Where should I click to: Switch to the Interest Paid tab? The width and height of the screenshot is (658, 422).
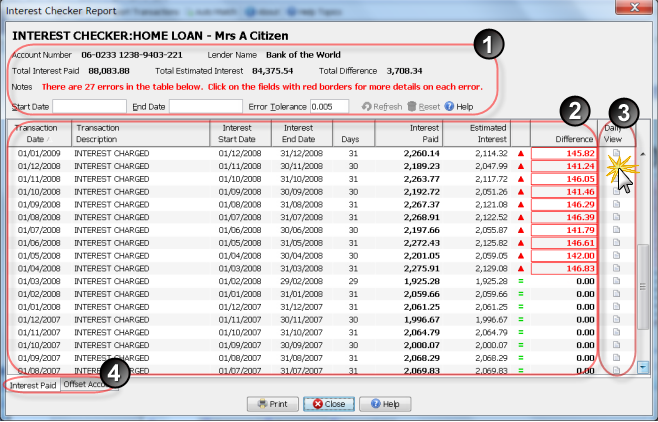33,384
